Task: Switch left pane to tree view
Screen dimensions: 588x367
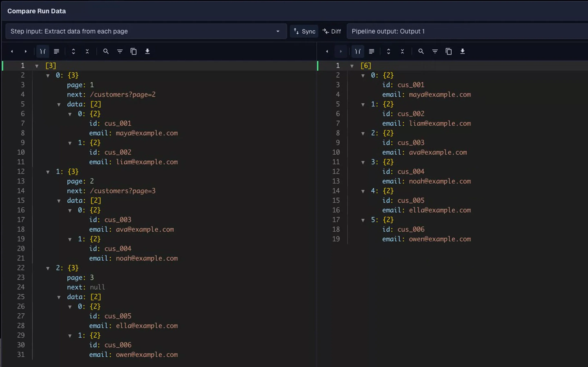Action: tap(43, 51)
